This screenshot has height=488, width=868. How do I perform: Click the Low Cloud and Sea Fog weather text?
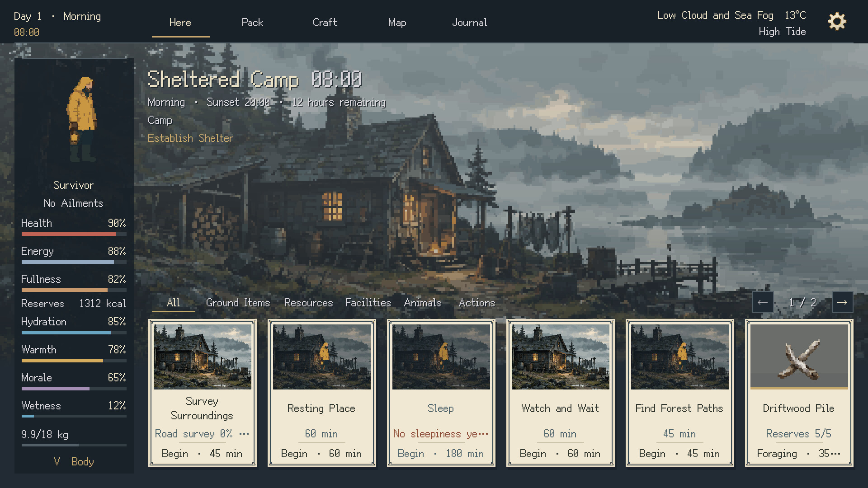tap(715, 15)
